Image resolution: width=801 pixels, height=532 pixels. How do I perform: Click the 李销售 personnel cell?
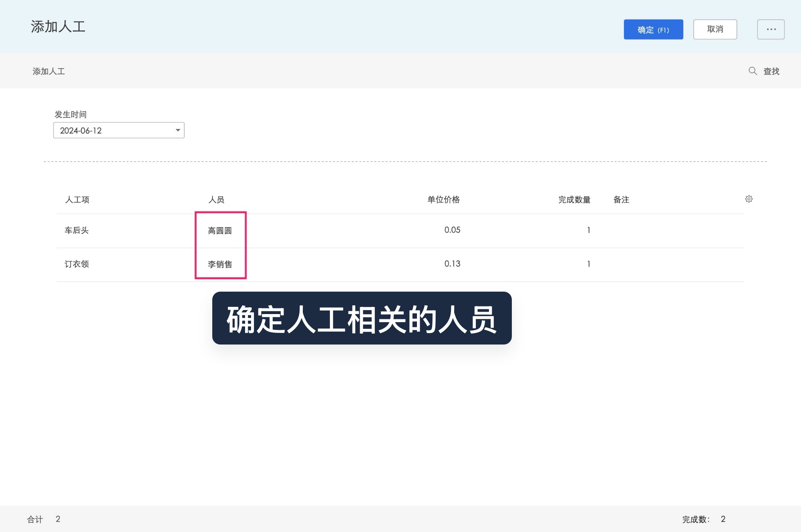pyautogui.click(x=221, y=264)
